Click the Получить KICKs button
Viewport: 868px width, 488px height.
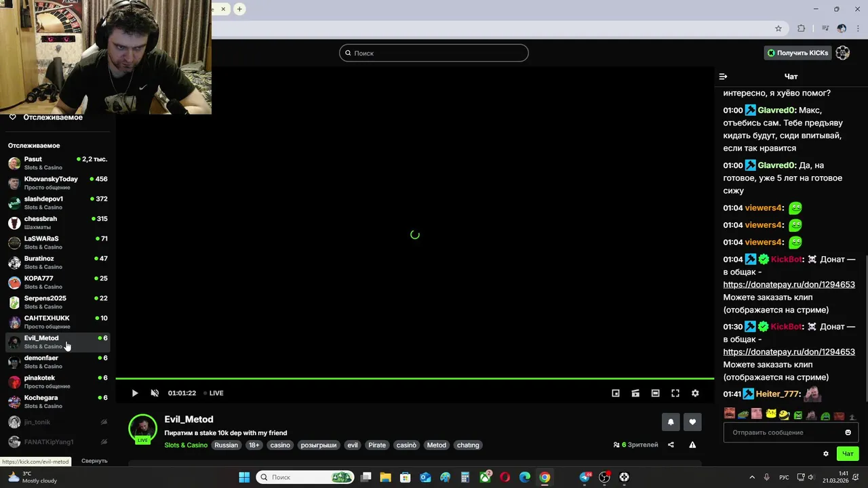pos(797,53)
